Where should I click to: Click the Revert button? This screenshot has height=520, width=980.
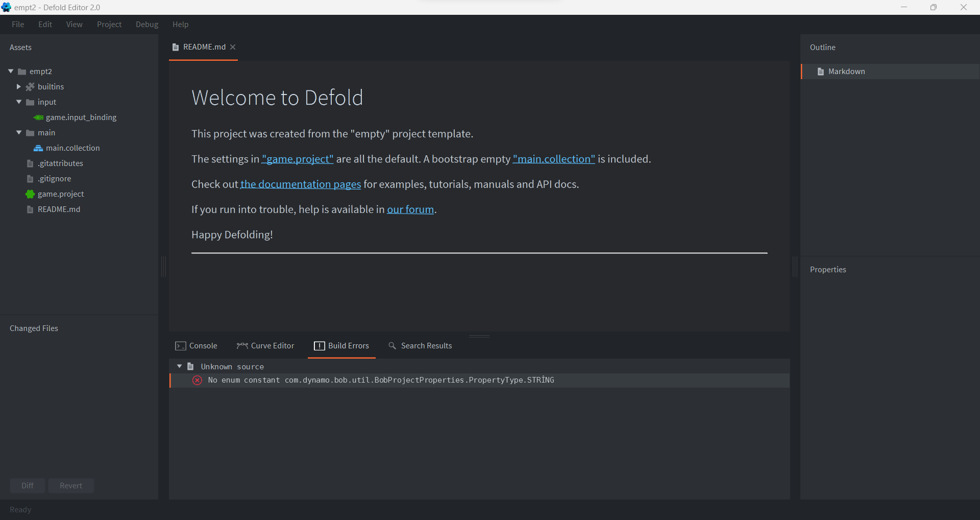point(70,485)
